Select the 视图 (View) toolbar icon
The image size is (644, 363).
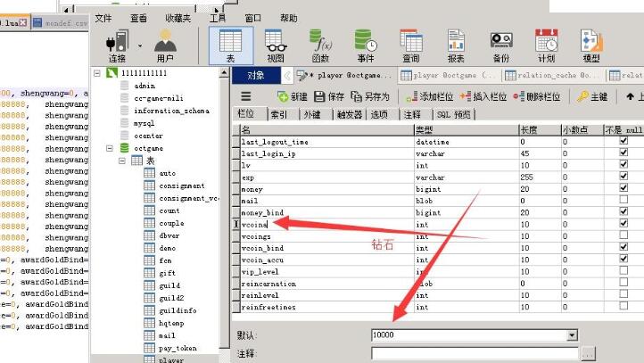pyautogui.click(x=276, y=44)
